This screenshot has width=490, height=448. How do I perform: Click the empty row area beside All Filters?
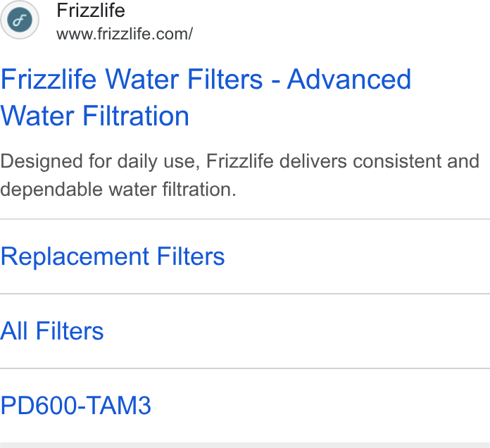coord(297,331)
